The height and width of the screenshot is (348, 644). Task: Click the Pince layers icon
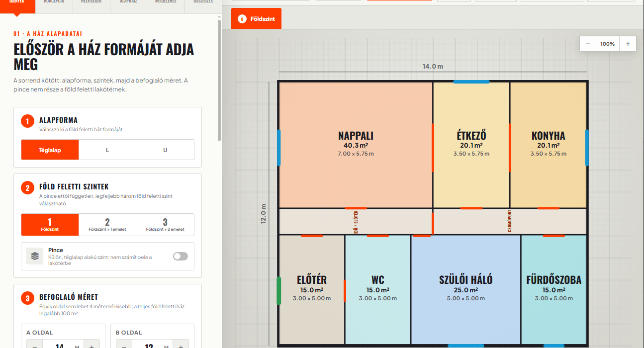point(35,257)
